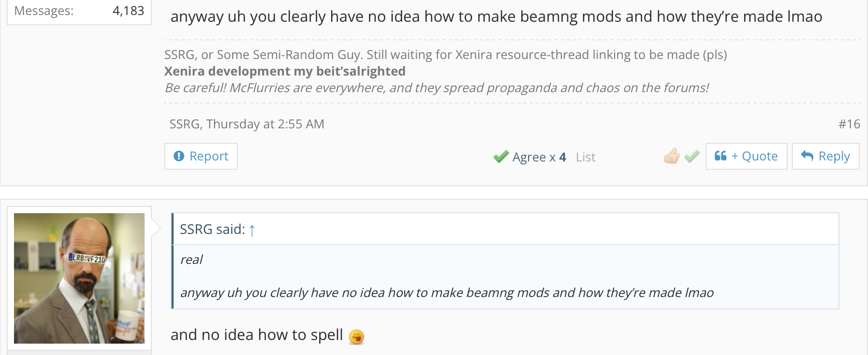The width and height of the screenshot is (868, 355).
Task: Click the thumbs-up Like rating icon
Action: pyautogui.click(x=672, y=156)
